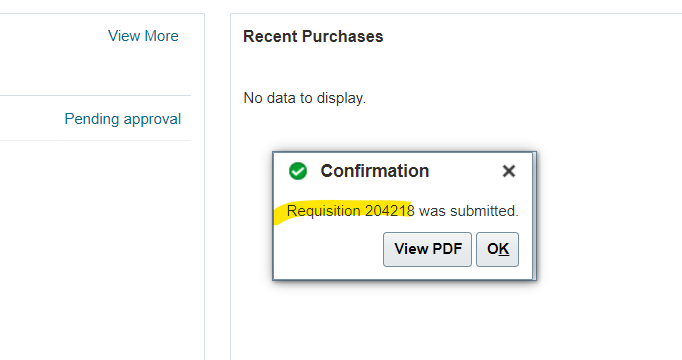Close the Confirmation dialog with the X
Image resolution: width=682 pixels, height=360 pixels.
pyautogui.click(x=509, y=171)
